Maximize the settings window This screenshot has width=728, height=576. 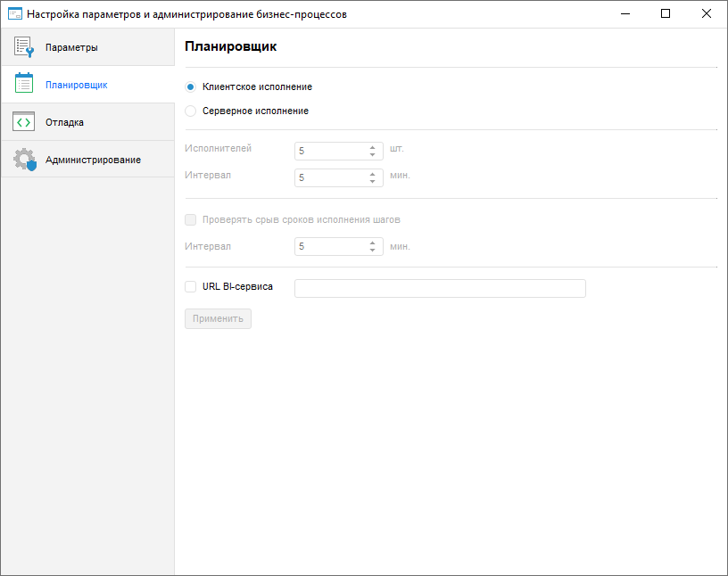point(666,14)
